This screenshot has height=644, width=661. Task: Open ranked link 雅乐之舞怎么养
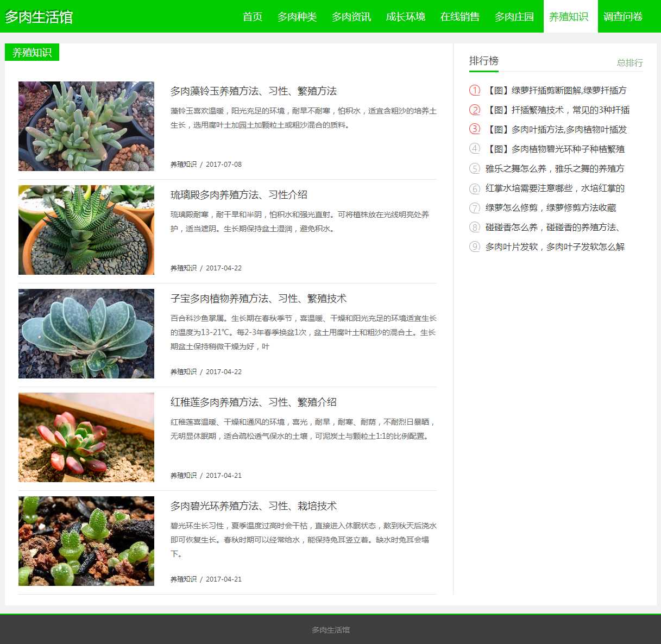555,169
